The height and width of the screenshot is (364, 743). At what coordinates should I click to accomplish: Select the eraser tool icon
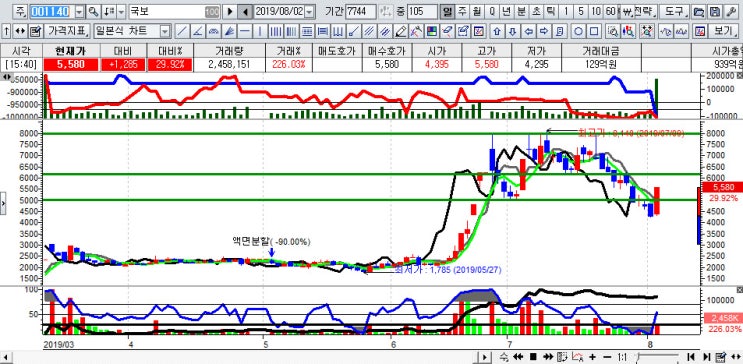click(447, 32)
